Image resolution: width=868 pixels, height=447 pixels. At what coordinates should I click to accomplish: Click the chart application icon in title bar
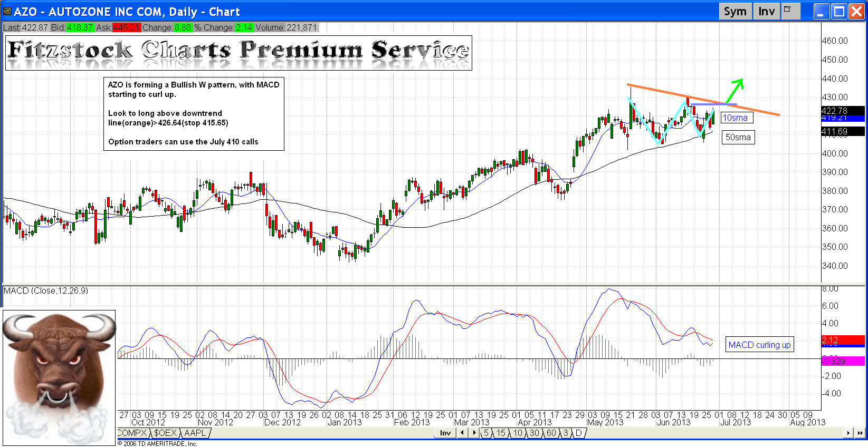[x=7, y=12]
